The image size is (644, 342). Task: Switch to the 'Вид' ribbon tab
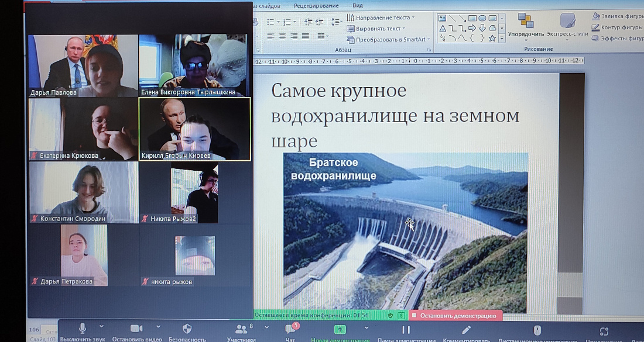click(x=358, y=5)
